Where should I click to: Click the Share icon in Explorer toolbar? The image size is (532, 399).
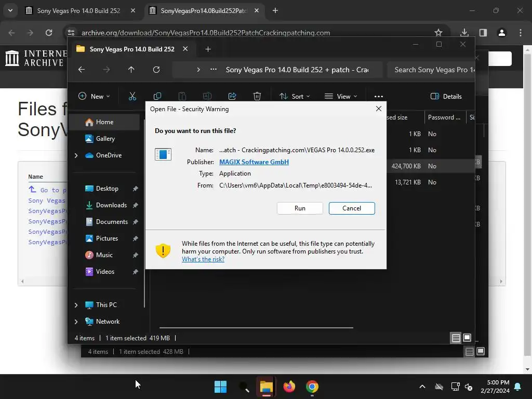(232, 96)
